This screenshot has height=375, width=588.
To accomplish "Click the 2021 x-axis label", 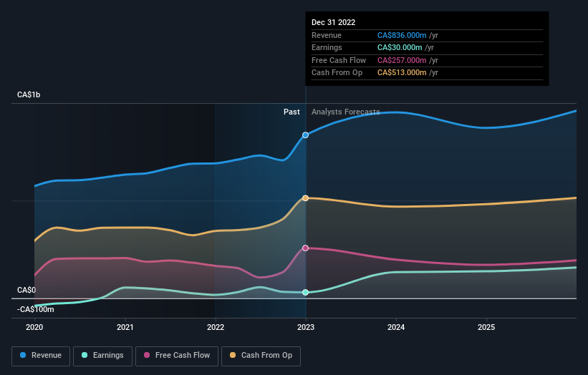I will pyautogui.click(x=125, y=327).
